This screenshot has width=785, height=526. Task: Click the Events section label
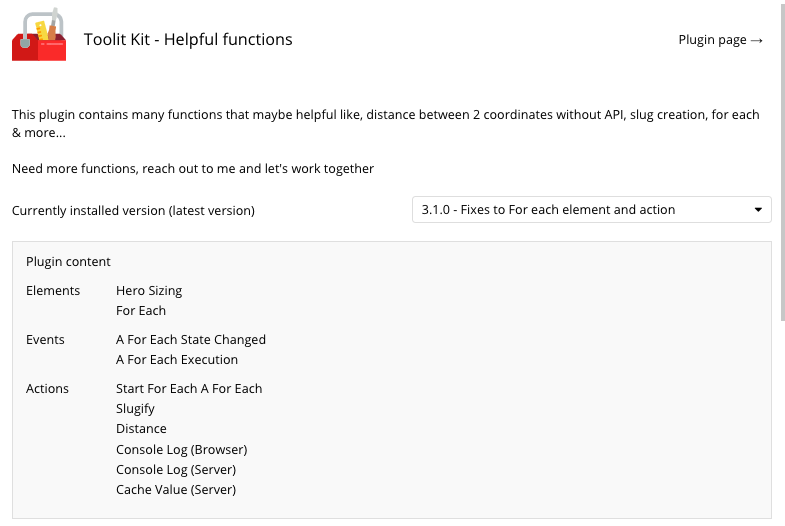coord(45,340)
